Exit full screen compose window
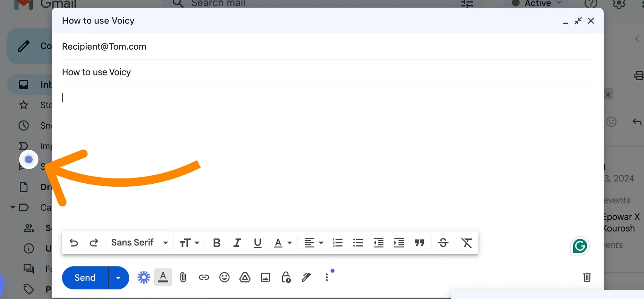 pos(578,21)
